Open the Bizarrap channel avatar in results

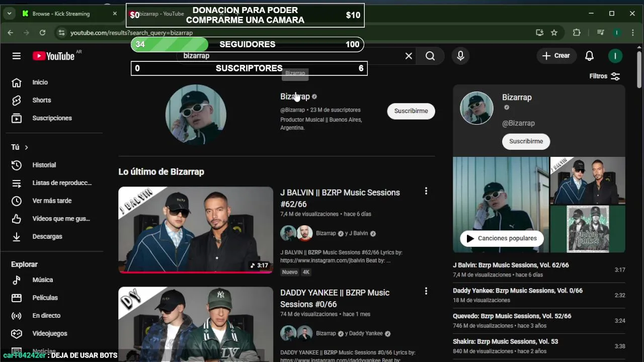196,115
